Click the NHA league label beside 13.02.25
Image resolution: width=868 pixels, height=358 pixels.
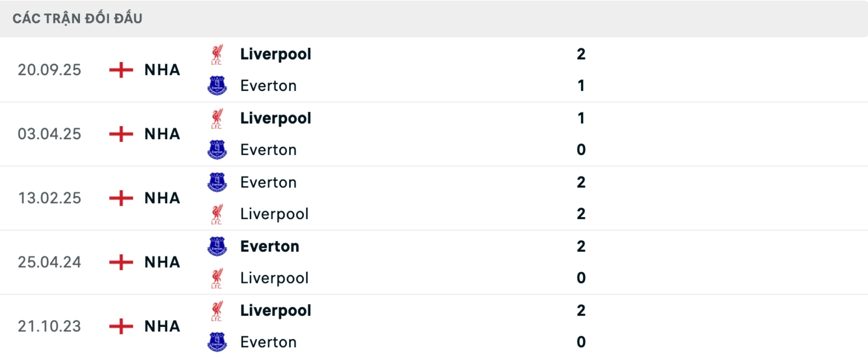coord(162,198)
